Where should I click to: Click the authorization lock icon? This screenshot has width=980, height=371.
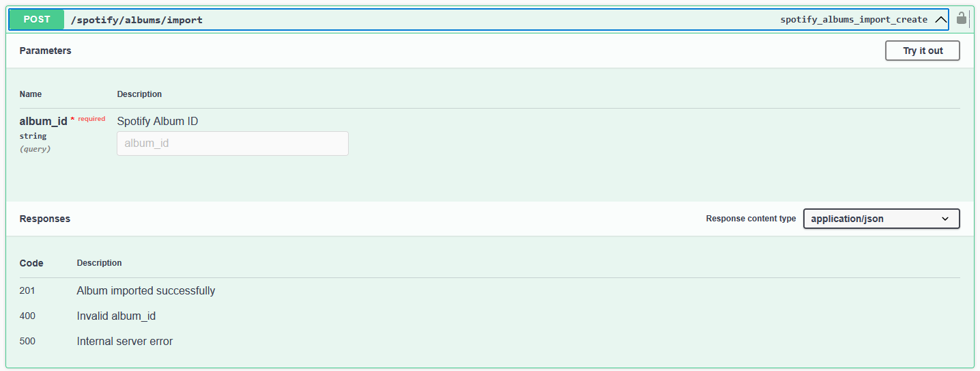pyautogui.click(x=962, y=19)
